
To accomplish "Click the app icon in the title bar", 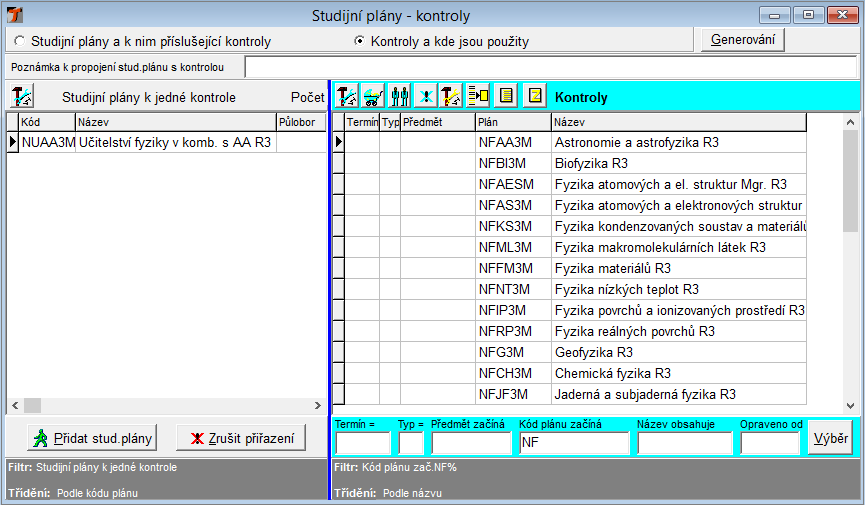I will pos(13,16).
